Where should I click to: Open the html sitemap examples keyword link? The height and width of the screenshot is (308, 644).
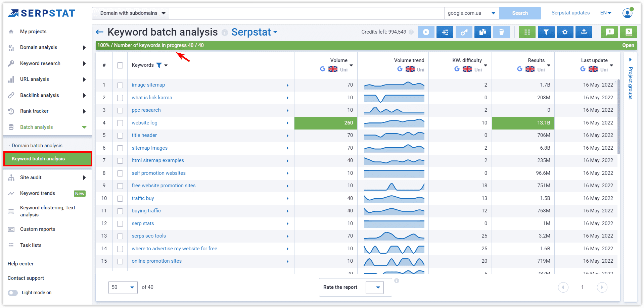pos(158,160)
